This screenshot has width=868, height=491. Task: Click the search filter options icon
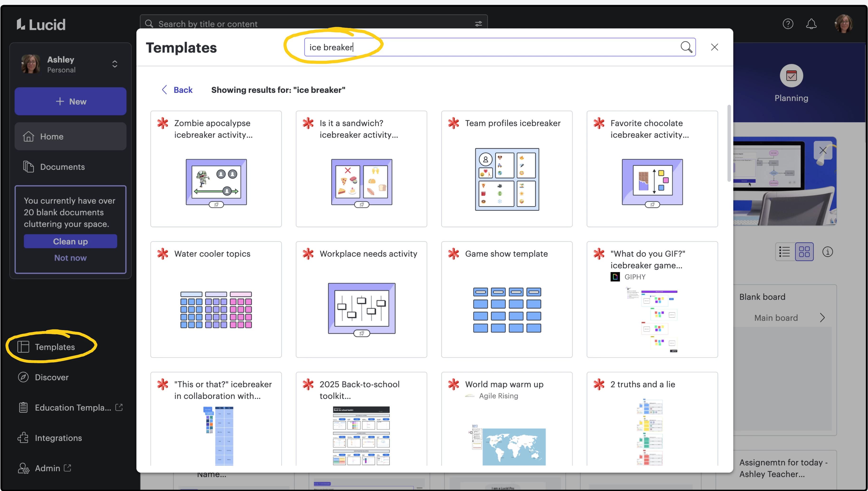[x=478, y=24]
